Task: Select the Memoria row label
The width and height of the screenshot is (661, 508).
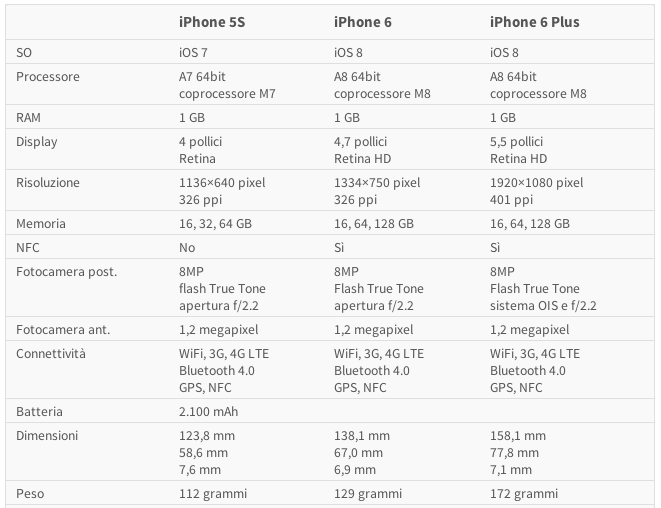Action: click(41, 223)
